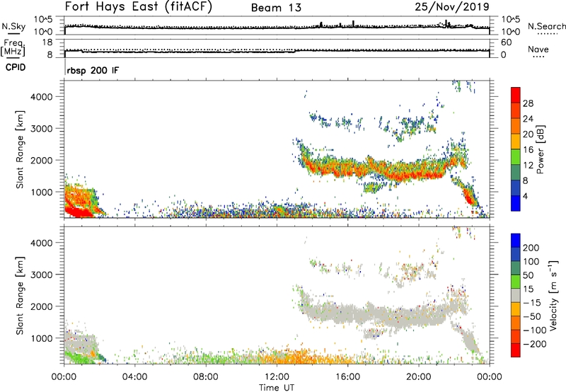
Task: Click the '-15' velocity colorbar tick
Action: tap(532, 302)
